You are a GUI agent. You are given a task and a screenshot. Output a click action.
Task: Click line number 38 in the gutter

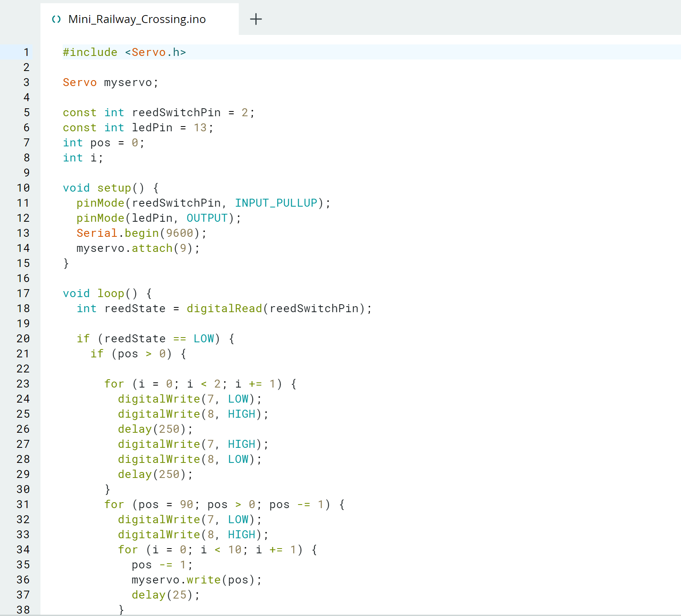tap(23, 610)
